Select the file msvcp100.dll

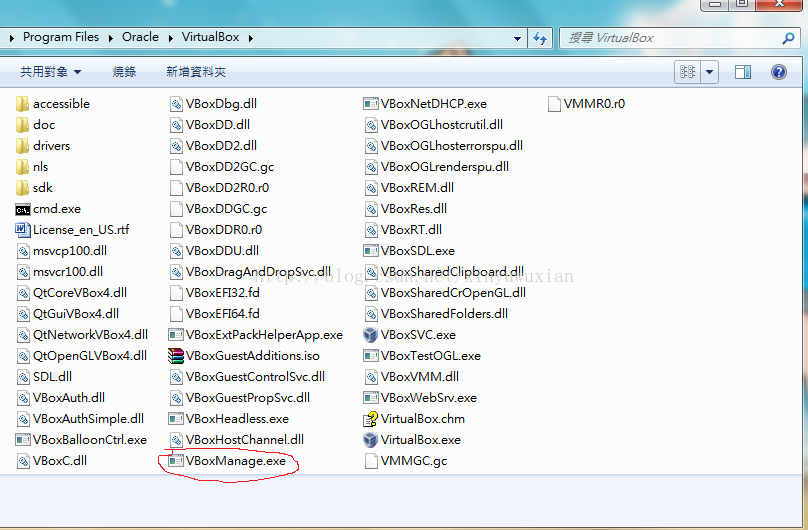pyautogui.click(x=62, y=251)
